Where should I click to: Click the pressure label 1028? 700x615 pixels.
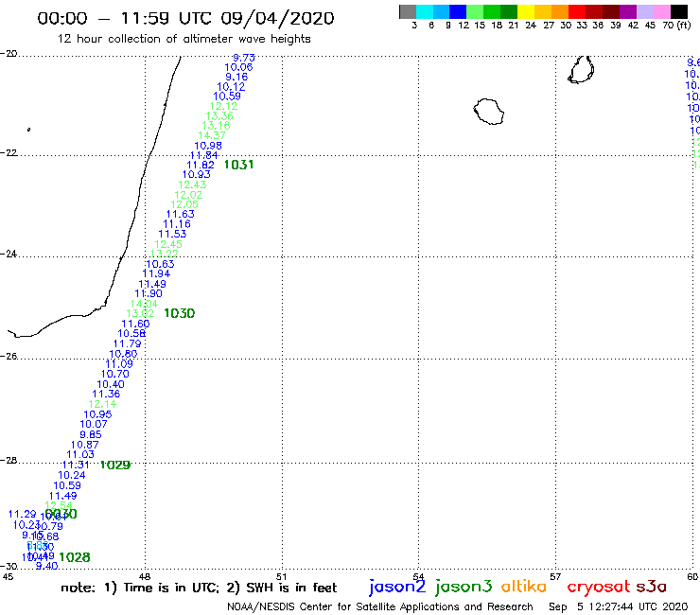(x=75, y=557)
